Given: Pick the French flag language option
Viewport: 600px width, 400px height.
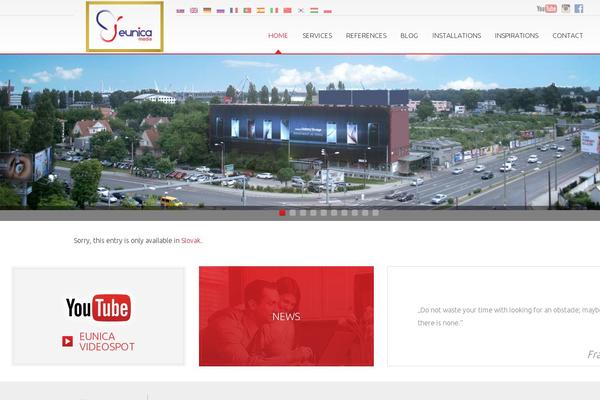Looking at the screenshot, I should tap(234, 11).
